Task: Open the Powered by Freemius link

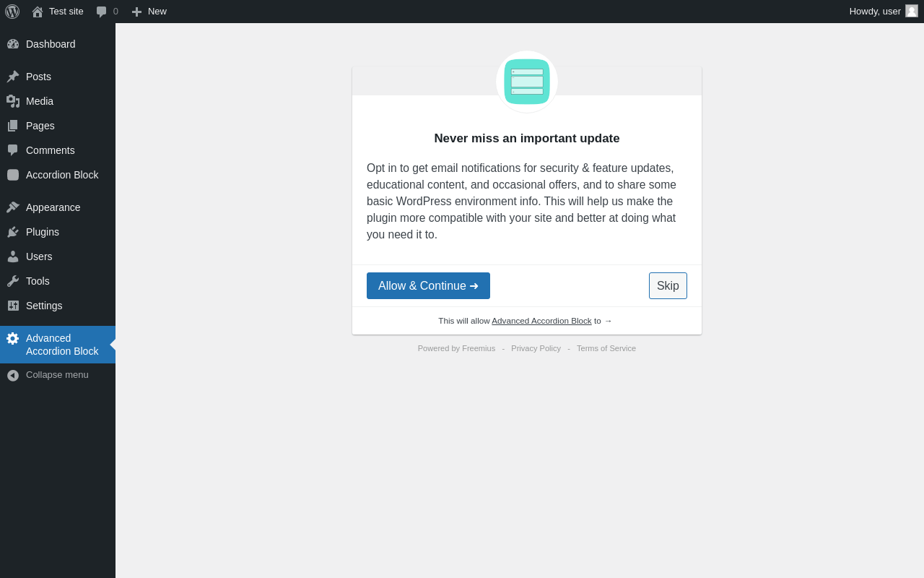Action: tap(456, 348)
